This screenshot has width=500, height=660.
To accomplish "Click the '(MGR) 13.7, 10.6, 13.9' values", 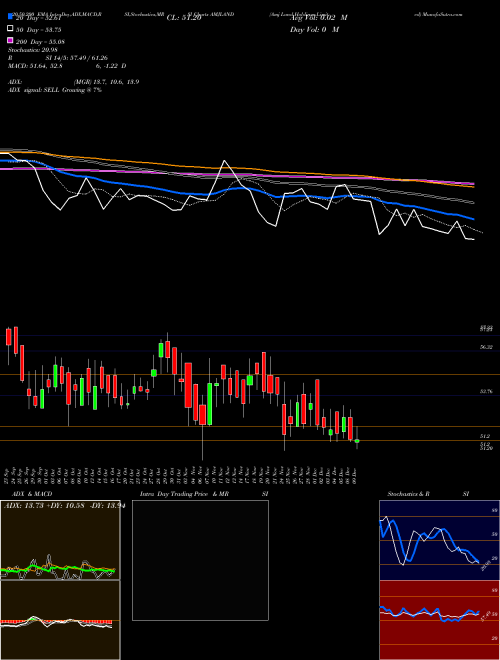I will point(106,82).
